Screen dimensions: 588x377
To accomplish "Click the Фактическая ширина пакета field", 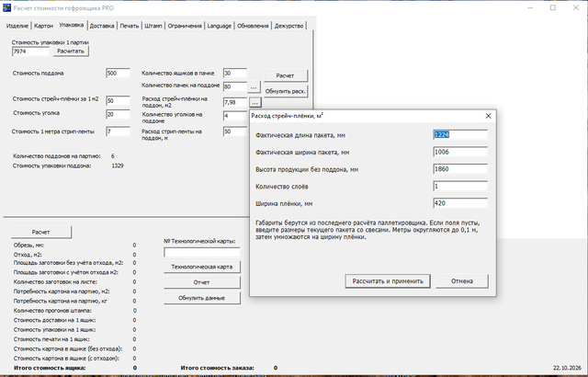I will [x=460, y=152].
